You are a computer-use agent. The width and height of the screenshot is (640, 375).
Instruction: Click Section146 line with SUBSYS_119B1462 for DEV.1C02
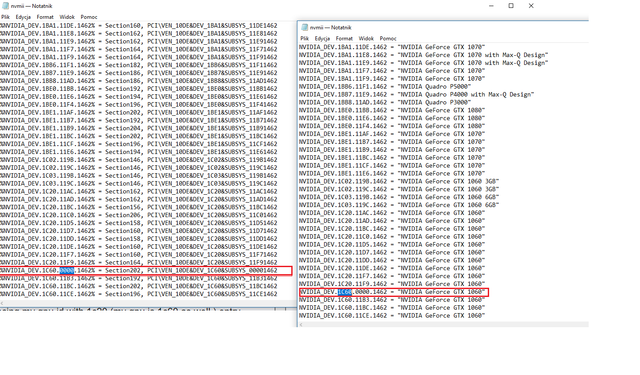(138, 160)
